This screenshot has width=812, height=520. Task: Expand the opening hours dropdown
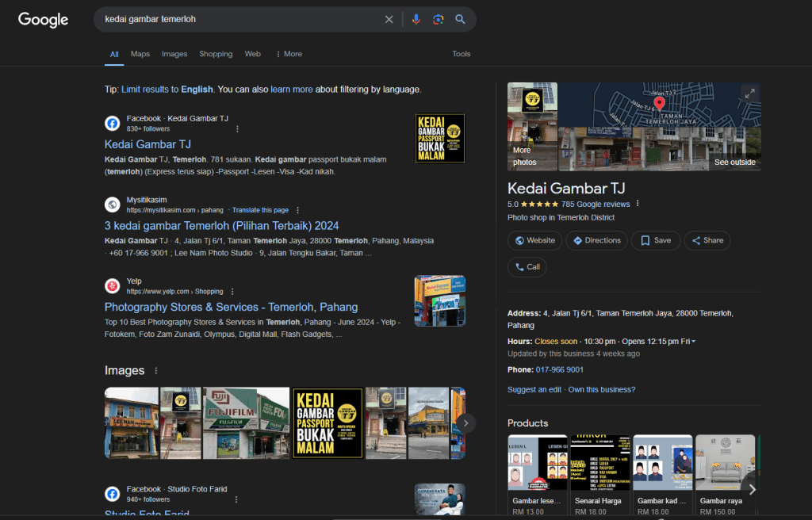694,342
